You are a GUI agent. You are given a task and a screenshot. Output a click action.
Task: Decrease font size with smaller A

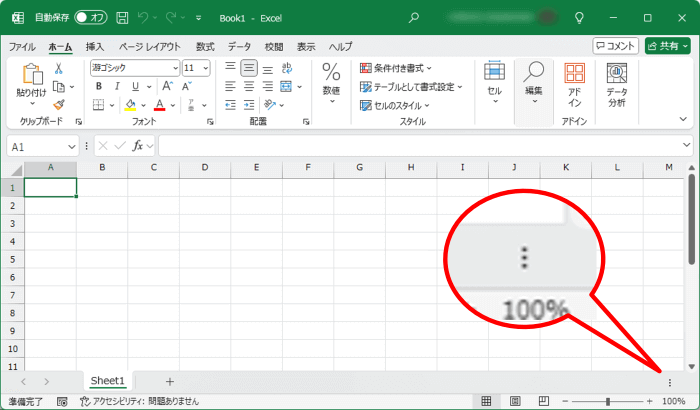[x=186, y=86]
